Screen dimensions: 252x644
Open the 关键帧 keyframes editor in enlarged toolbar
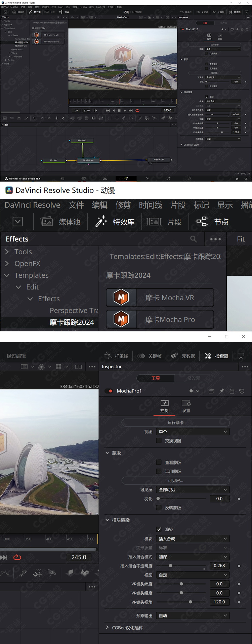(x=150, y=356)
